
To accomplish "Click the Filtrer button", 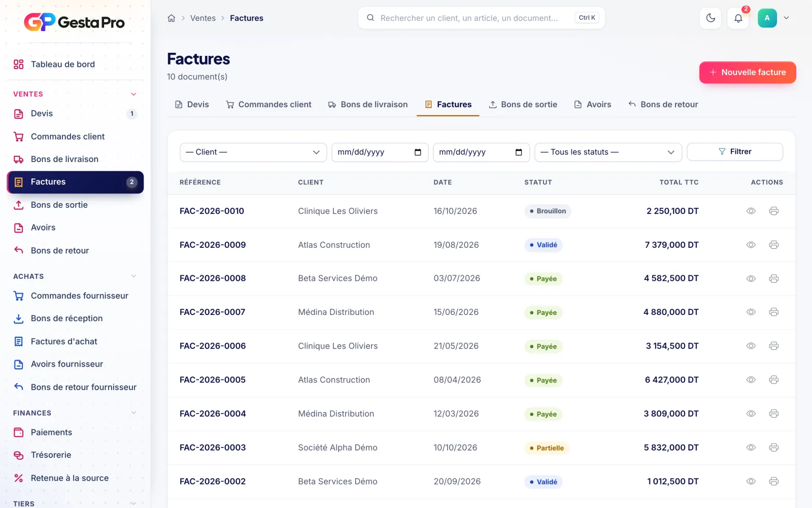I will pyautogui.click(x=735, y=152).
